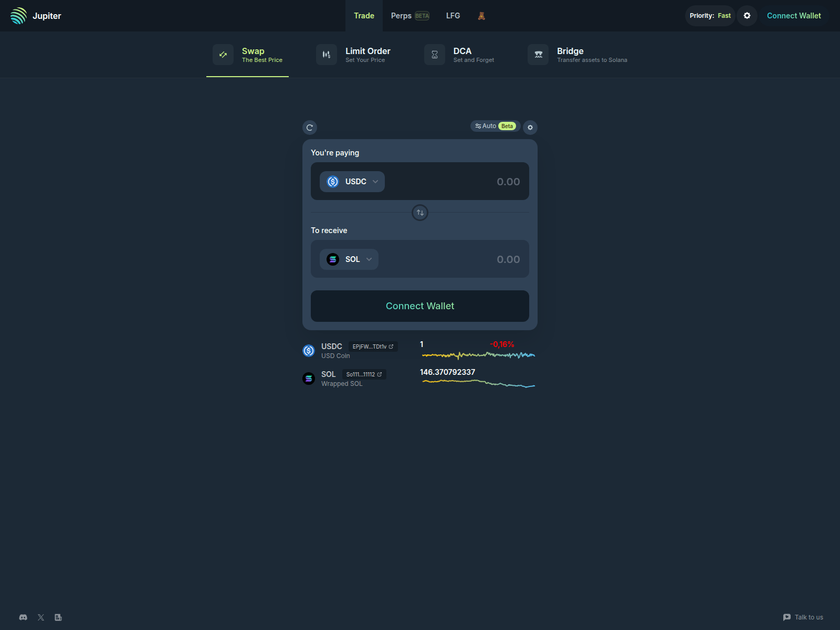Click the USDC coin icon in info row
840x630 pixels.
309,351
